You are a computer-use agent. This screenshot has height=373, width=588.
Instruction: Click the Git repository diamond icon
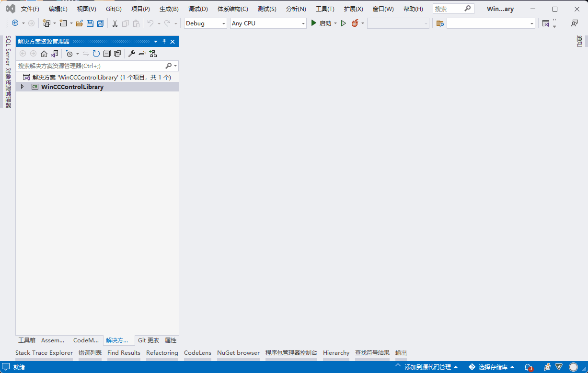point(472,367)
